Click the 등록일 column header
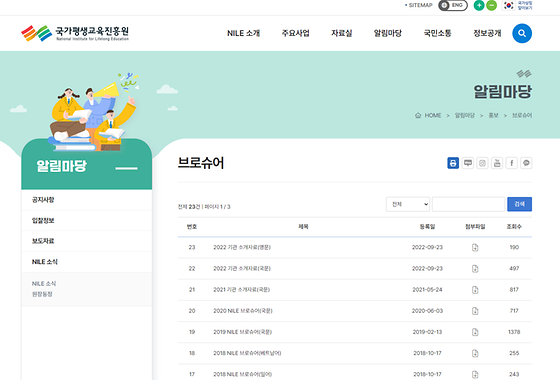Screen dimensions: 560x380 coord(427,227)
